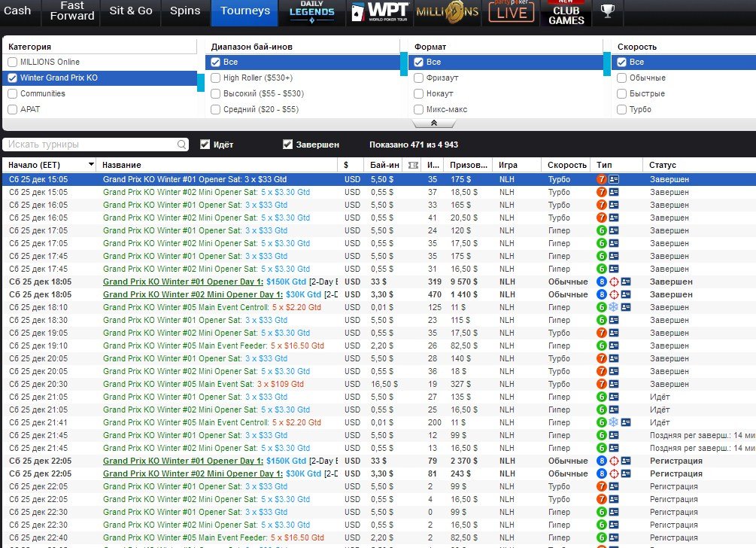Uncheck the Идёт filter checkbox

click(x=205, y=145)
